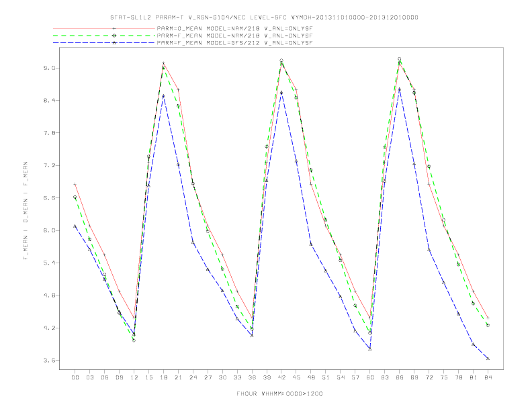Click the x-axis tick label 42

(x=281, y=377)
